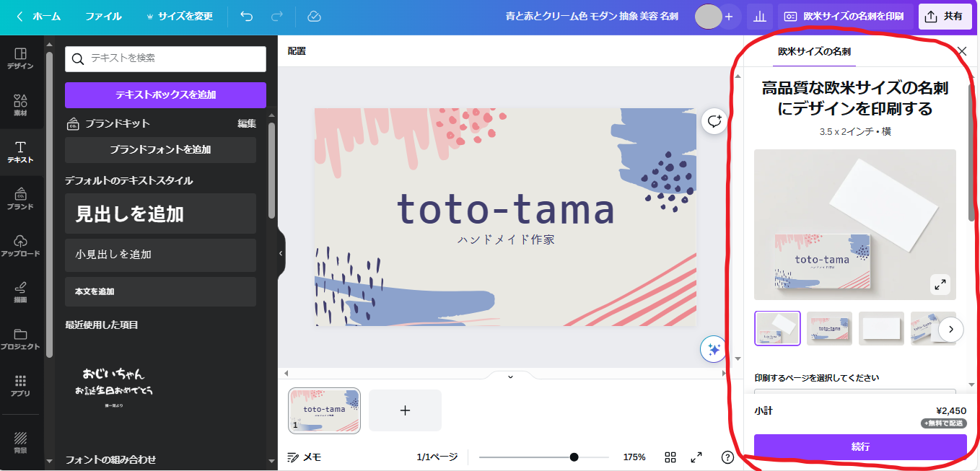Image resolution: width=980 pixels, height=471 pixels.
Task: Collapse the left side panel
Action: tap(281, 253)
